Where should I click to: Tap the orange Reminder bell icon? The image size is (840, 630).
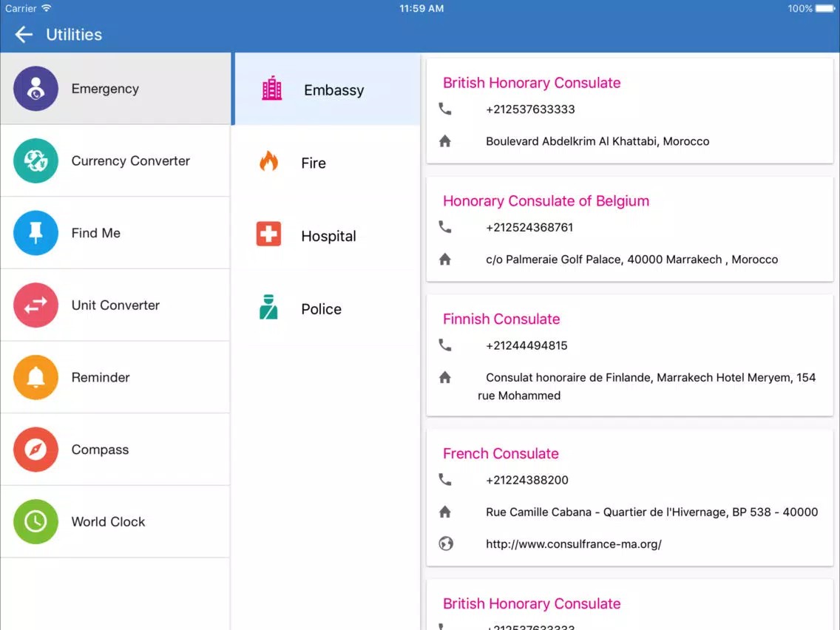coord(36,377)
